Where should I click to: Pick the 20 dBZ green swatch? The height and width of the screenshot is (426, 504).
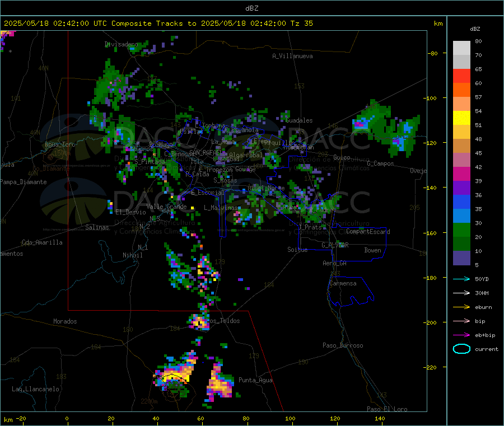coord(461,230)
